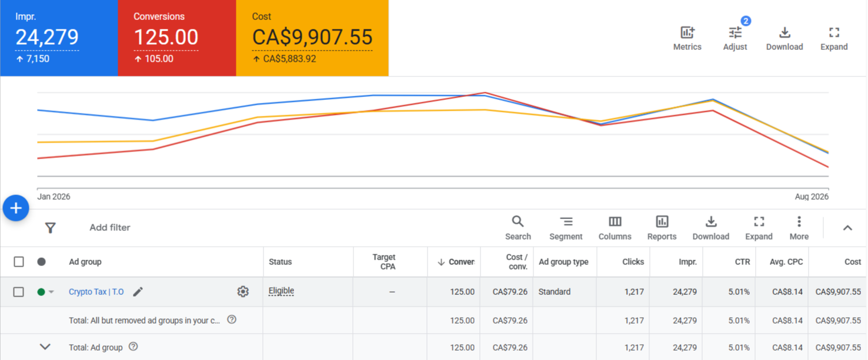Click Crypto Tax row 5.01% CTR cell
The image size is (868, 360).
[739, 292]
